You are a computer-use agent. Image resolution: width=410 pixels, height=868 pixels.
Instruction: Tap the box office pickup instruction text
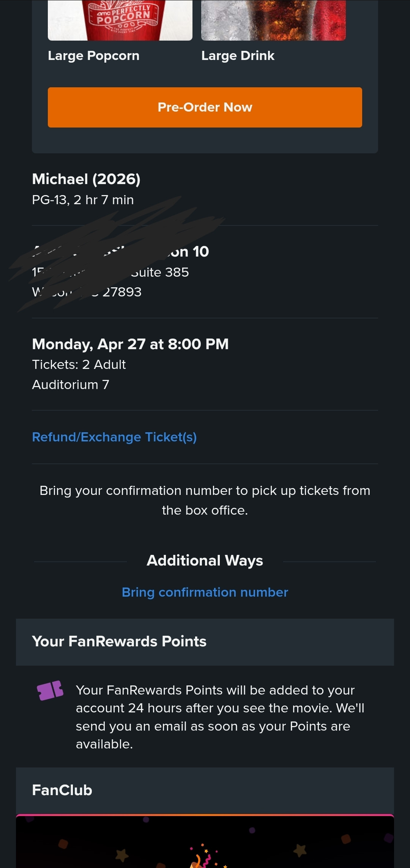(205, 500)
